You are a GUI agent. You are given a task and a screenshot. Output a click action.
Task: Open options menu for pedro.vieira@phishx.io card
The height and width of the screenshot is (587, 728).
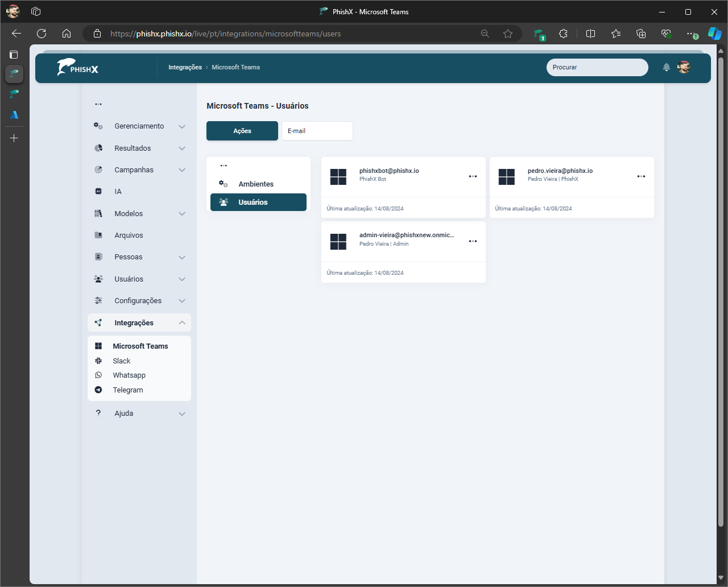pos(641,176)
